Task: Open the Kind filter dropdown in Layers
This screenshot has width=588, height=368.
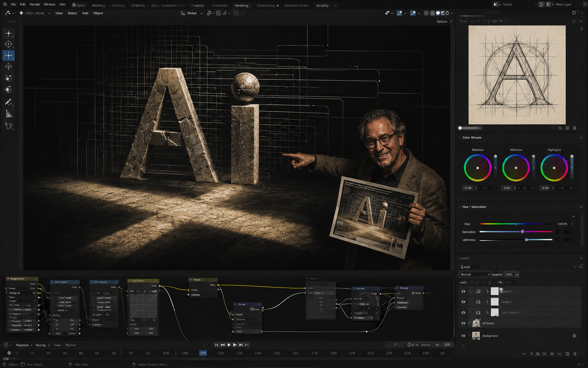Action: [471, 267]
